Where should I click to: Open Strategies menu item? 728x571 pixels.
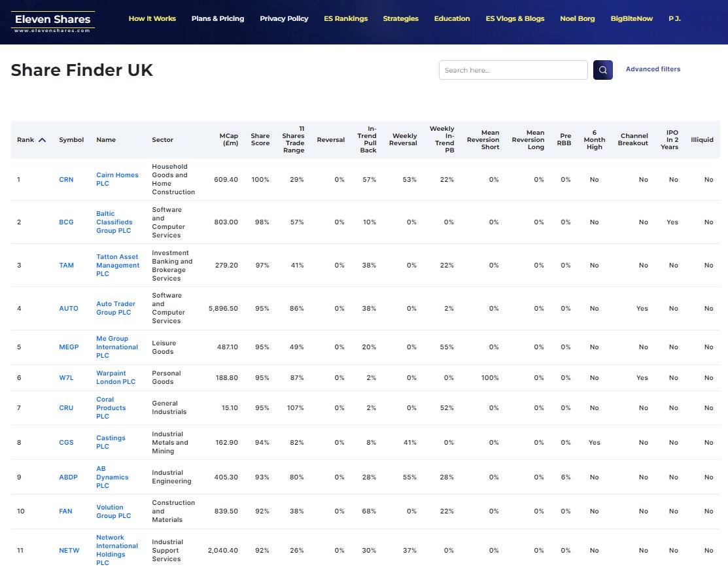pos(401,18)
